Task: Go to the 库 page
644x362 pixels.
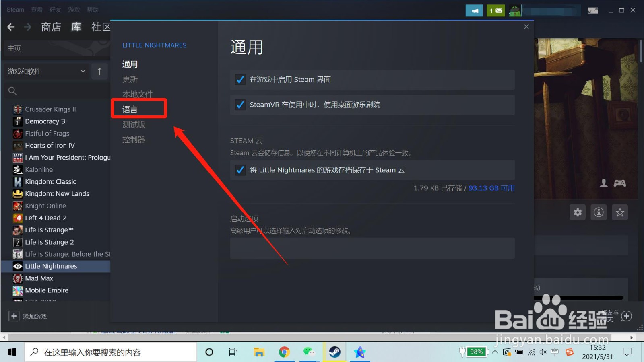Action: click(x=76, y=27)
